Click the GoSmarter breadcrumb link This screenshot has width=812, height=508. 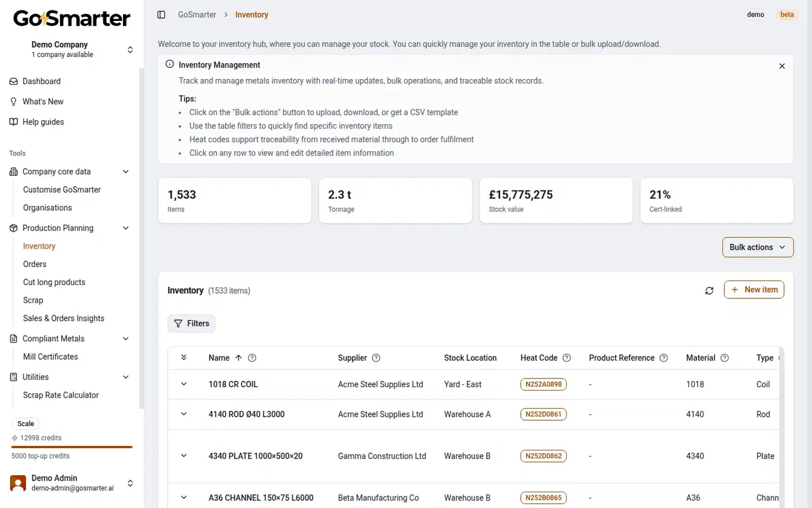coord(197,15)
